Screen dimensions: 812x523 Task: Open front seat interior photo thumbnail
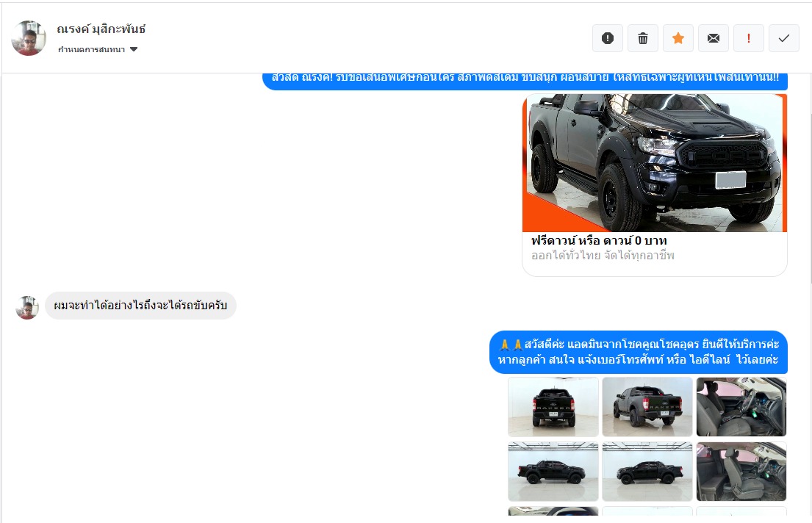(741, 407)
